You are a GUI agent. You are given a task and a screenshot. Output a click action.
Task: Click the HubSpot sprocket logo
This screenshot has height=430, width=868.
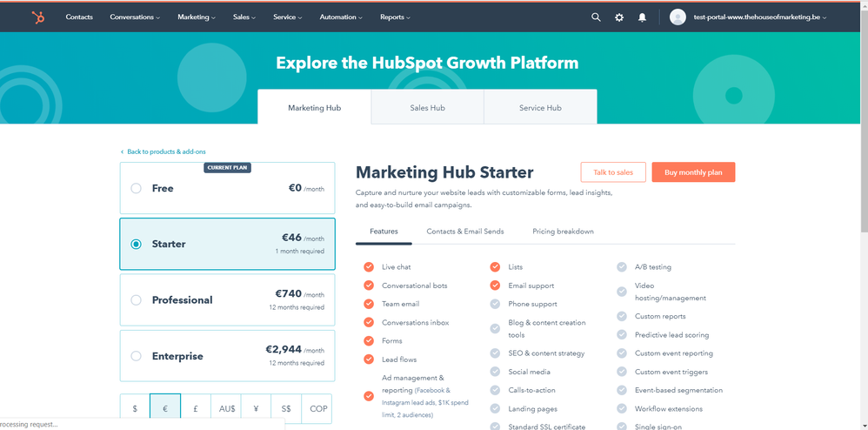click(x=38, y=17)
